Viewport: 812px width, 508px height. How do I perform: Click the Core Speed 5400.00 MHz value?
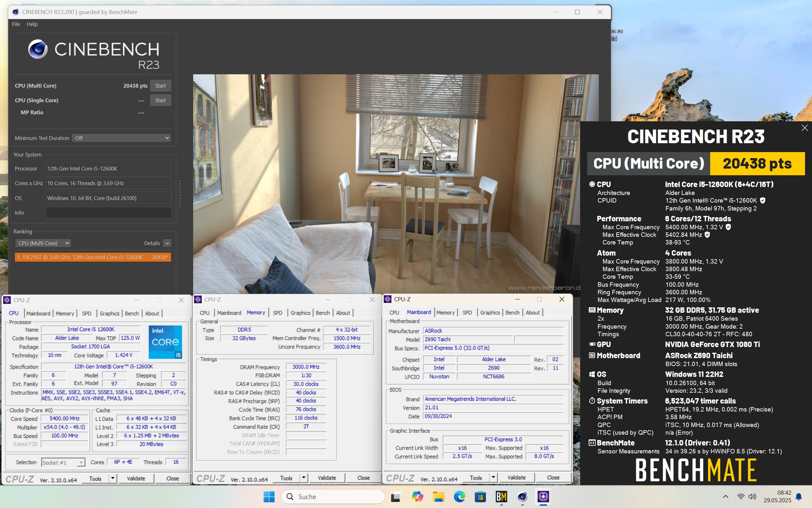(64, 419)
